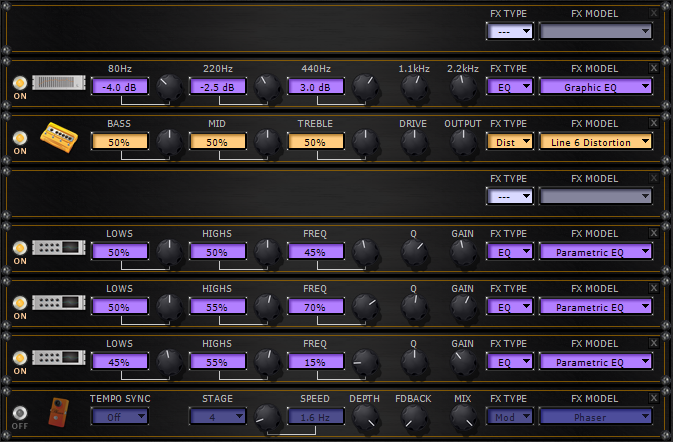
Task: Click the 2.2kHz knob
Action: (464, 87)
